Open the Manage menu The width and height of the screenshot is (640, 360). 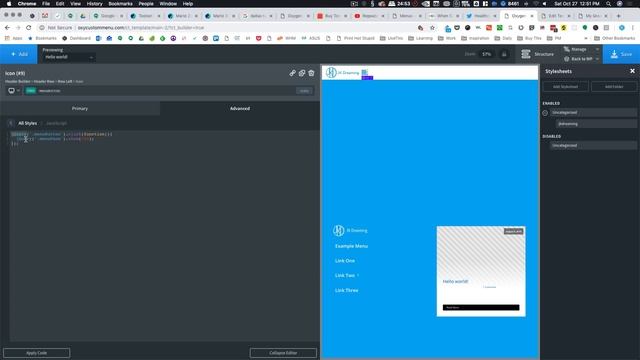[x=581, y=49]
